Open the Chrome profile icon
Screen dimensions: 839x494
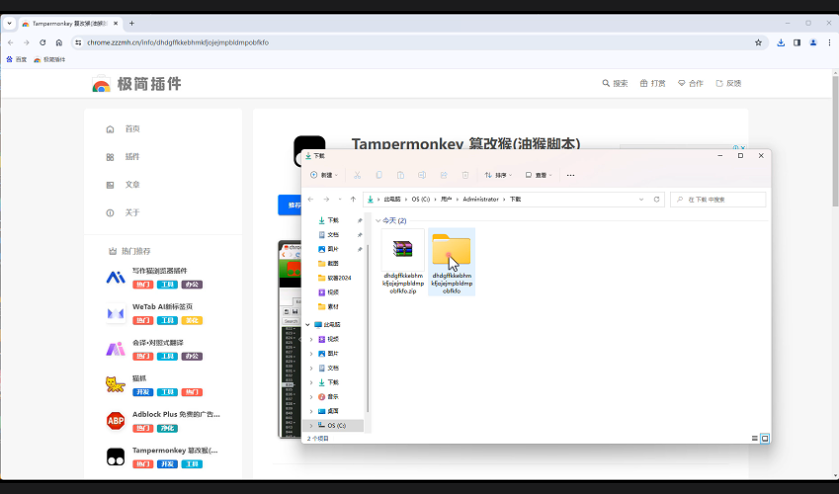click(813, 42)
